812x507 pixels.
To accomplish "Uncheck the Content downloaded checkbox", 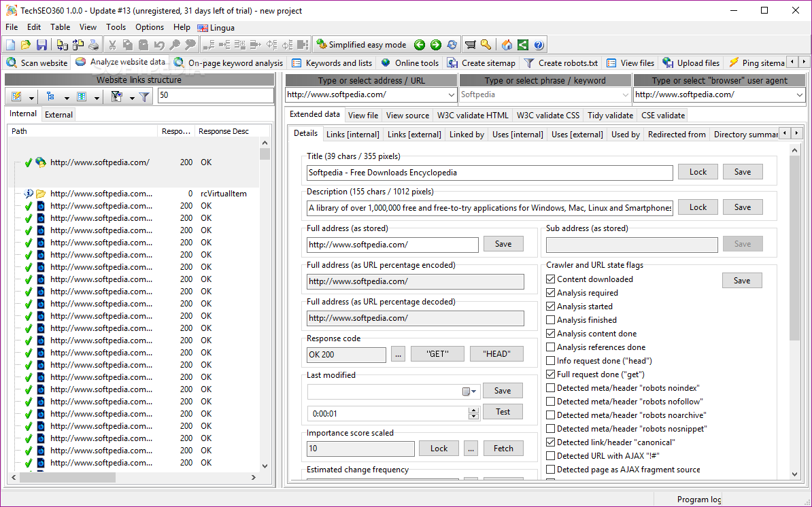I will pos(550,279).
